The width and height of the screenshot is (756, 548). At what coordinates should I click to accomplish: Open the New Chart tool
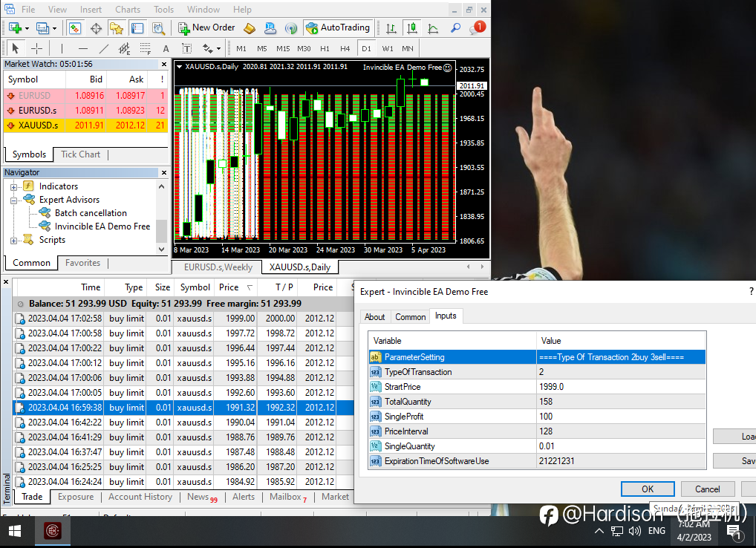(x=15, y=28)
